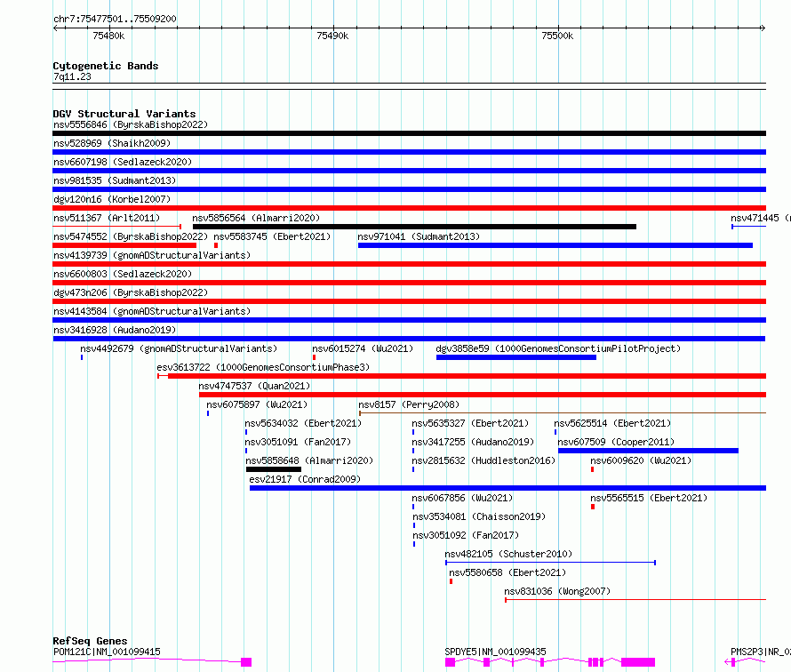The image size is (791, 672).
Task: Click nsv6009620 (Wu2021) label
Action: (641, 460)
